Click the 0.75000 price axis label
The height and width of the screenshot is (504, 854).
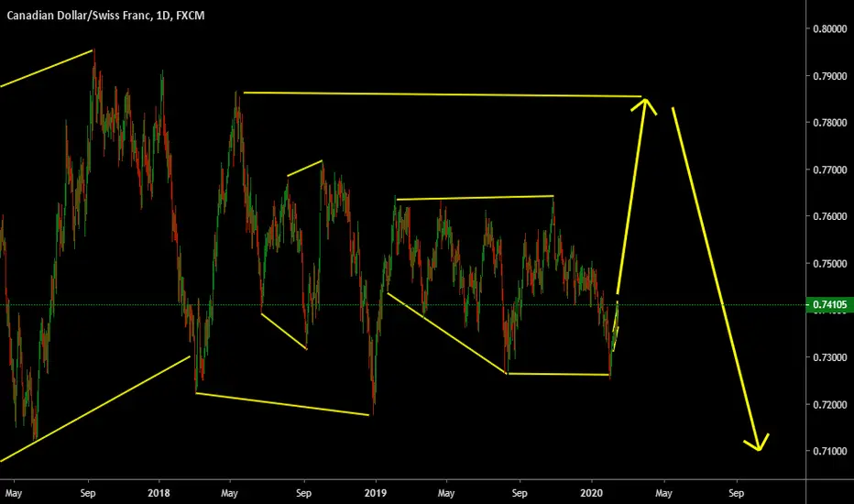[x=830, y=264]
